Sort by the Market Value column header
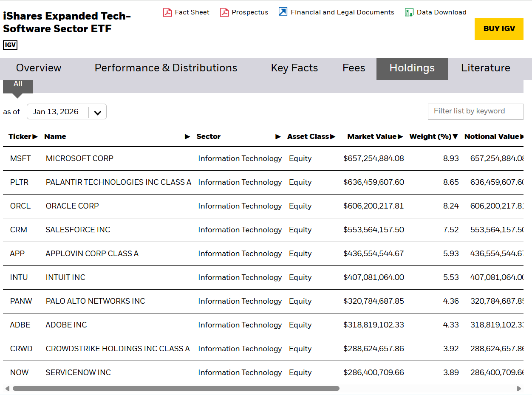Screen dimensions: 532x395 coord(375,136)
